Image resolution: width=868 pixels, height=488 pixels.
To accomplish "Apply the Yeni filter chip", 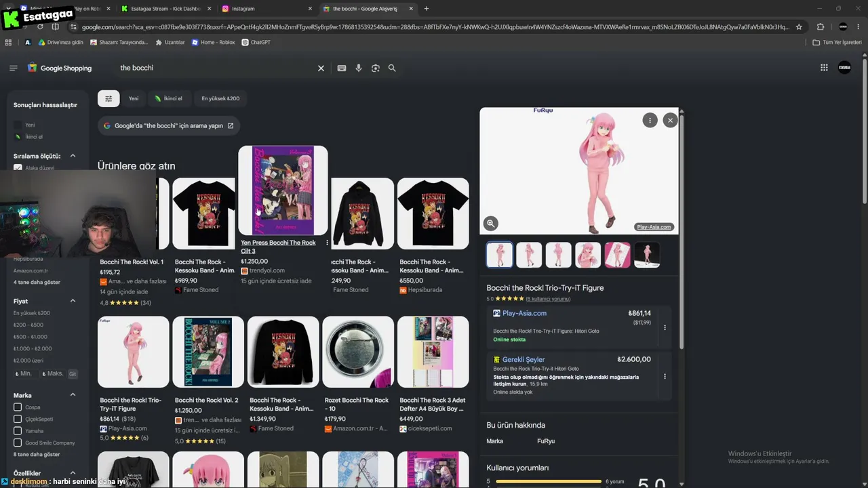I will click(134, 98).
